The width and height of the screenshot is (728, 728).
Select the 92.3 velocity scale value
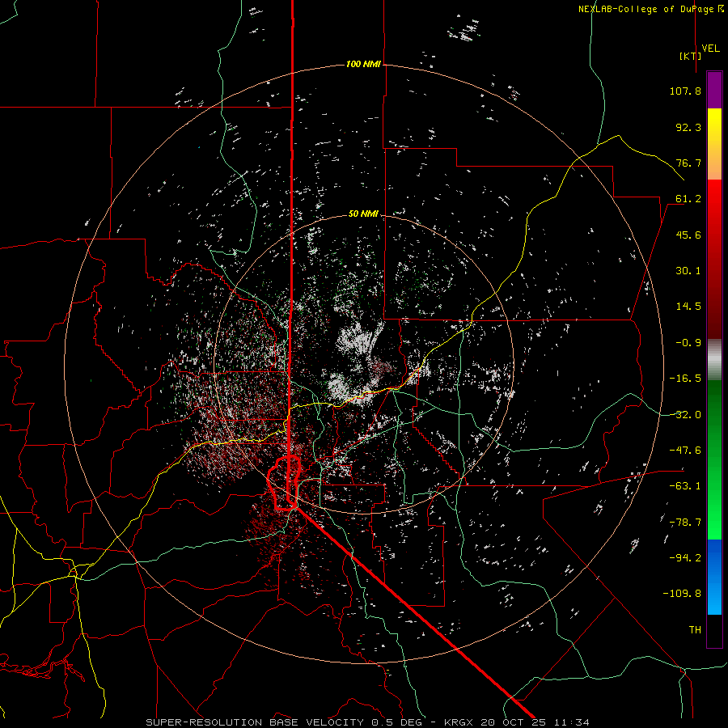tap(688, 127)
